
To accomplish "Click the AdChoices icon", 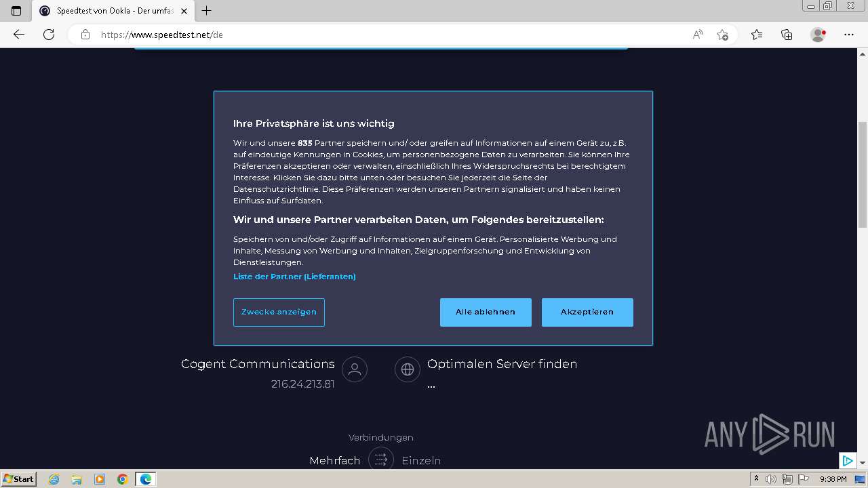I will coord(847,461).
